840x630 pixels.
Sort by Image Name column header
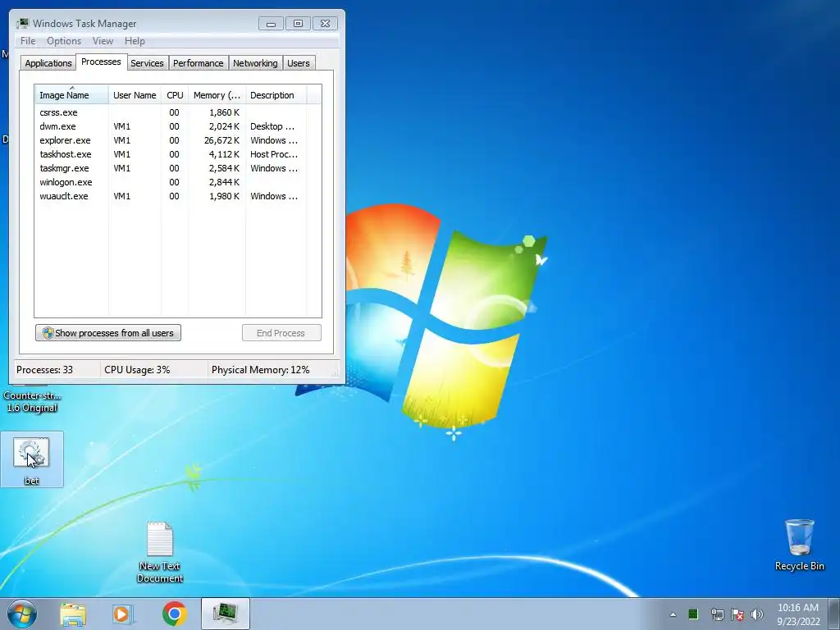tap(72, 95)
